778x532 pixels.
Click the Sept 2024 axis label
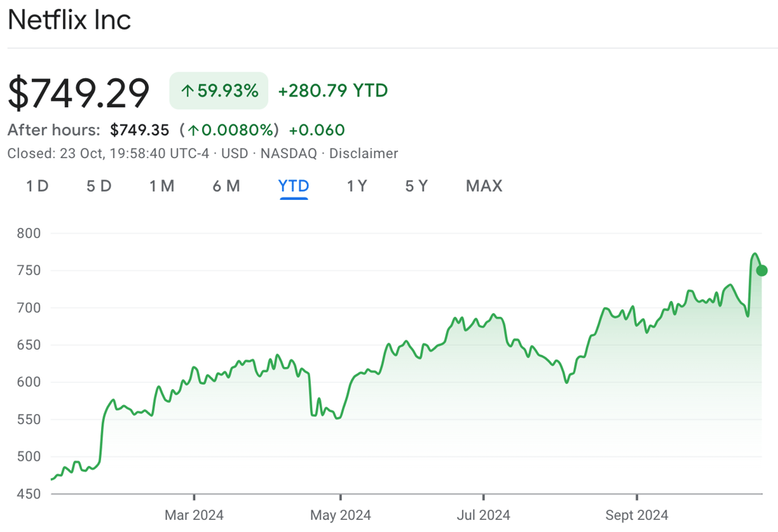(637, 515)
